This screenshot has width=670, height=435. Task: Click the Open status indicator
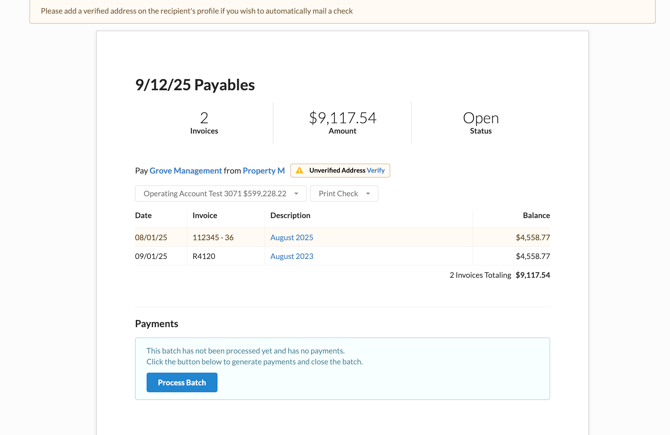pyautogui.click(x=480, y=122)
